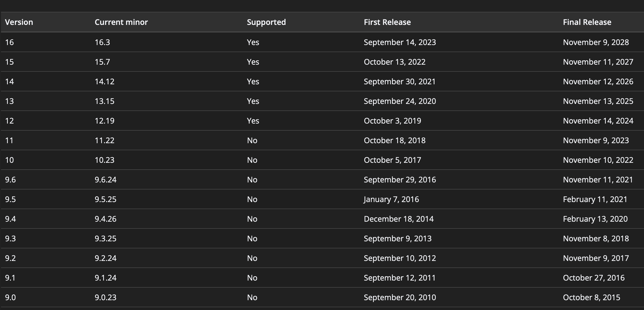Click the September 10, 2012 first release
The width and height of the screenshot is (644, 310).
[400, 258]
